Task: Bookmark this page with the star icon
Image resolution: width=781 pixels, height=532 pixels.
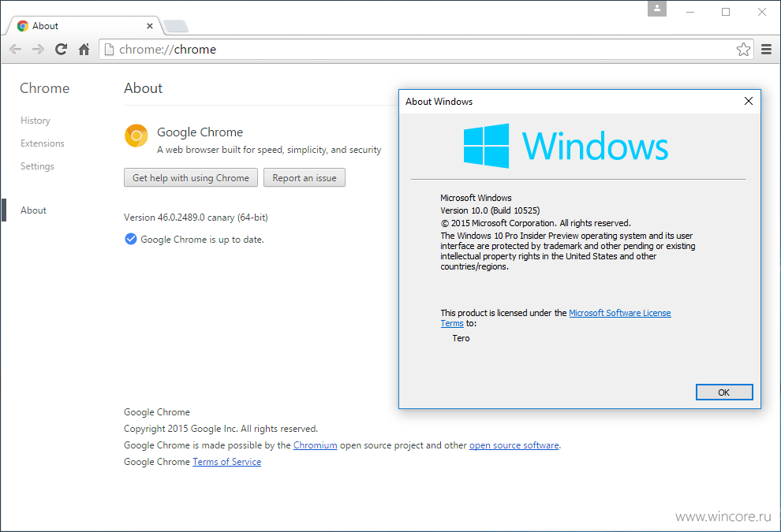Action: click(743, 50)
